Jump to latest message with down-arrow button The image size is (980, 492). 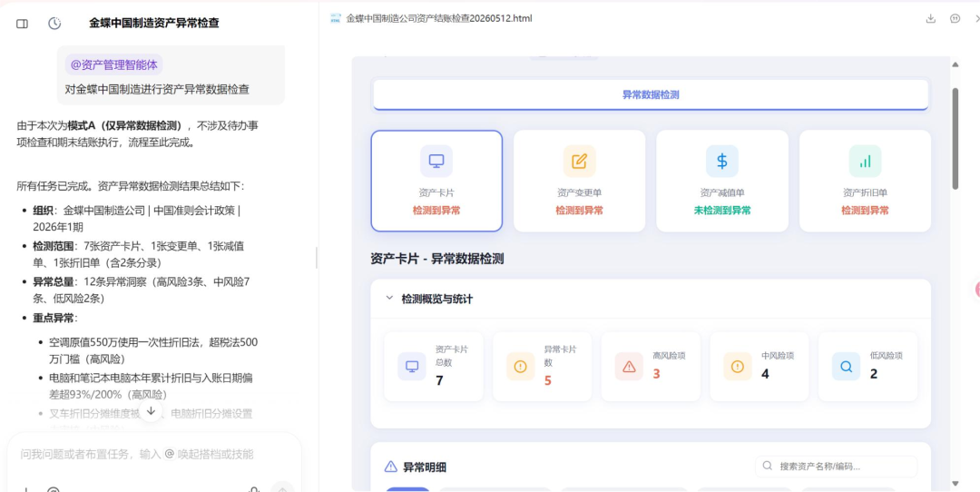[x=151, y=410]
